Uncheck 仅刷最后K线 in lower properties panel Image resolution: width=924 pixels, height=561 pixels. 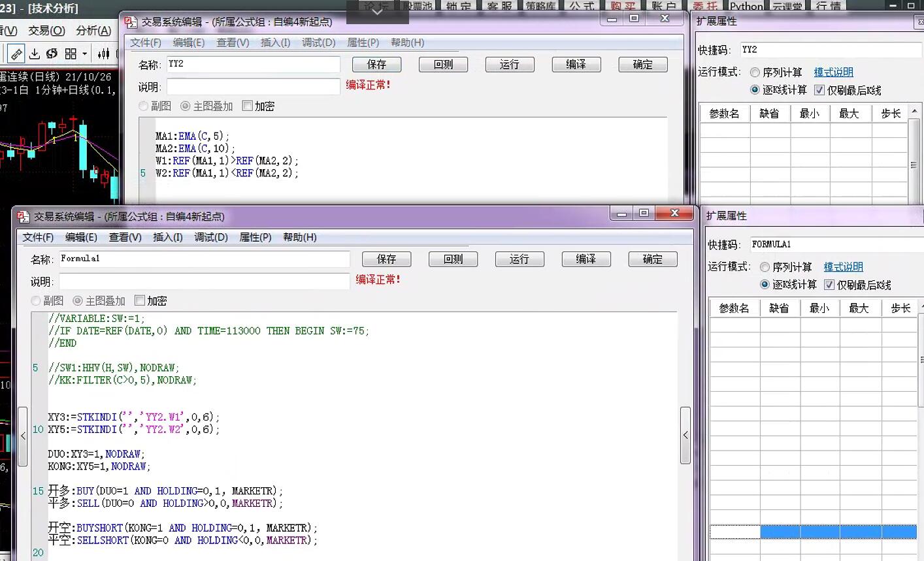pos(829,285)
